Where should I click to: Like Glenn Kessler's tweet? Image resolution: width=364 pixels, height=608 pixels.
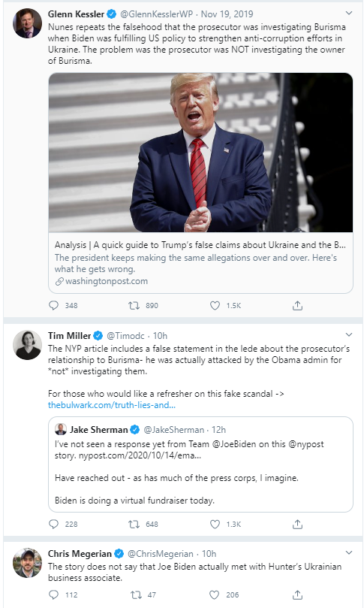click(215, 306)
